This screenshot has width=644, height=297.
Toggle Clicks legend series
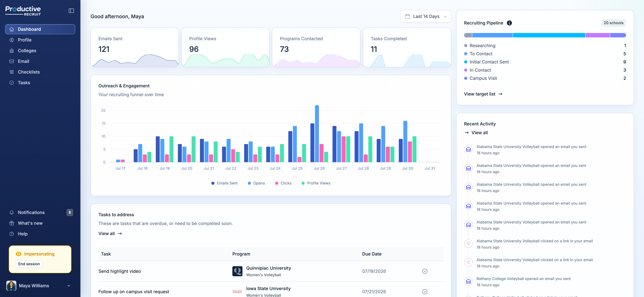click(x=283, y=183)
